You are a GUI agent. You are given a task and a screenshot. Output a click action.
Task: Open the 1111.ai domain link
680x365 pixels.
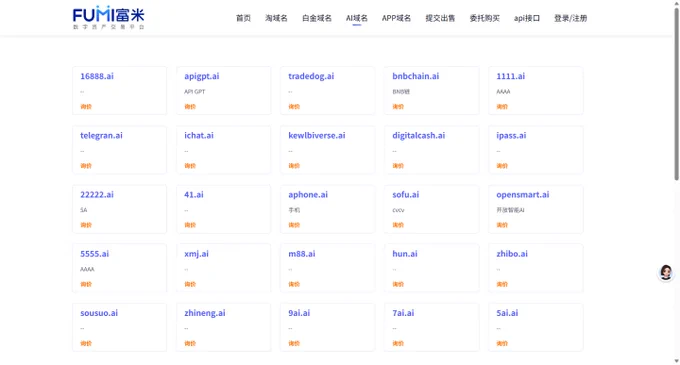tap(510, 76)
